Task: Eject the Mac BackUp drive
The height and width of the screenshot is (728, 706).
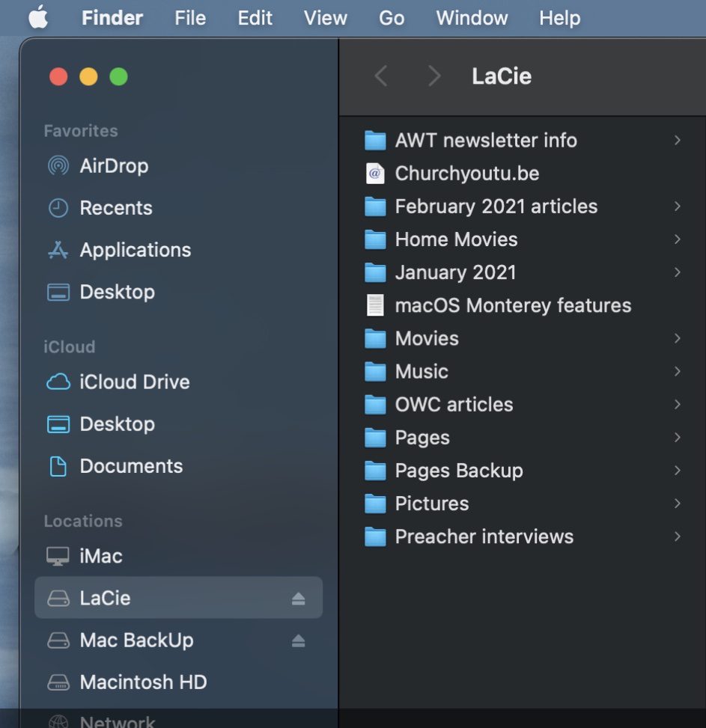Action: click(x=298, y=640)
